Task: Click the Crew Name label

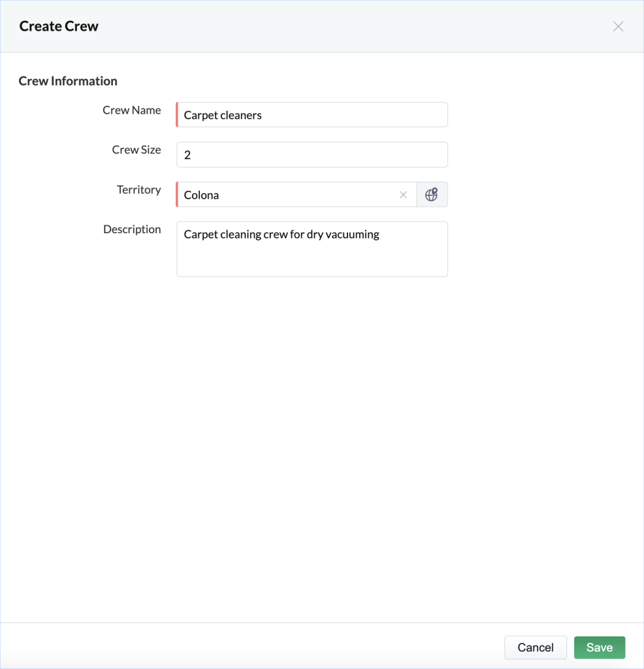Action: point(131,110)
